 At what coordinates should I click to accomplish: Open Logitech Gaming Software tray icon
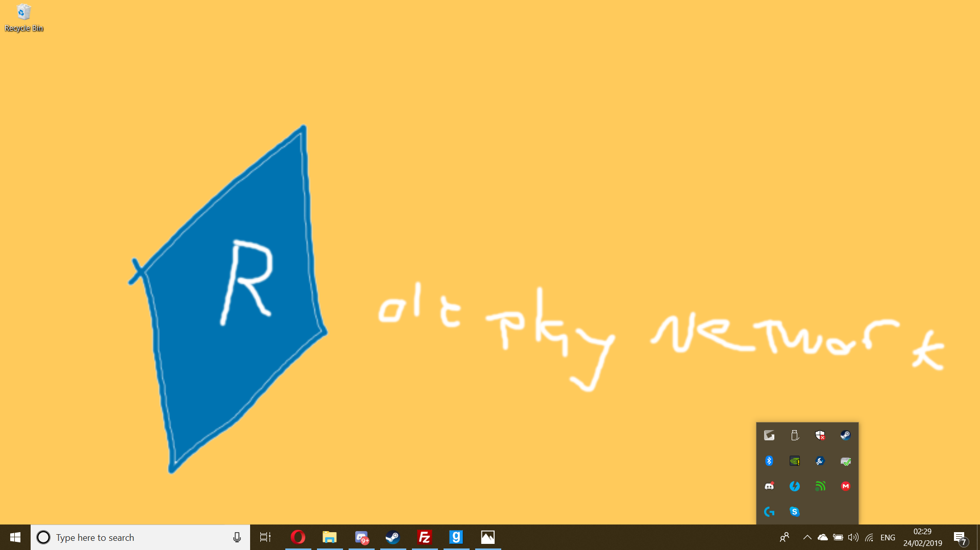(x=769, y=512)
